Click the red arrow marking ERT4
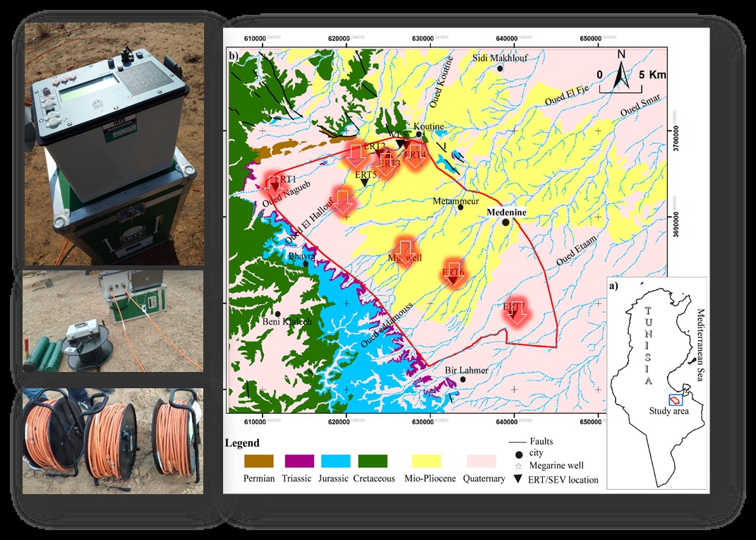Screen dimensions: 756x540 [416, 154]
